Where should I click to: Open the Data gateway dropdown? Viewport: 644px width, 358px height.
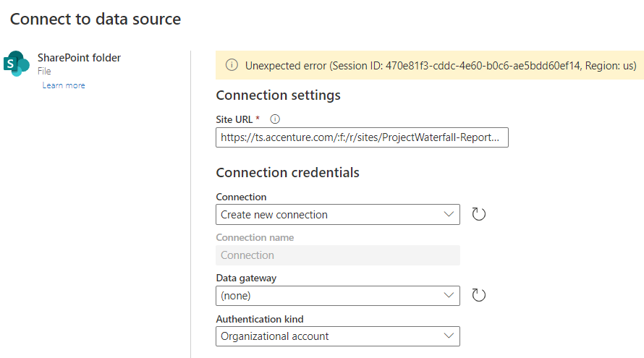[x=338, y=296]
